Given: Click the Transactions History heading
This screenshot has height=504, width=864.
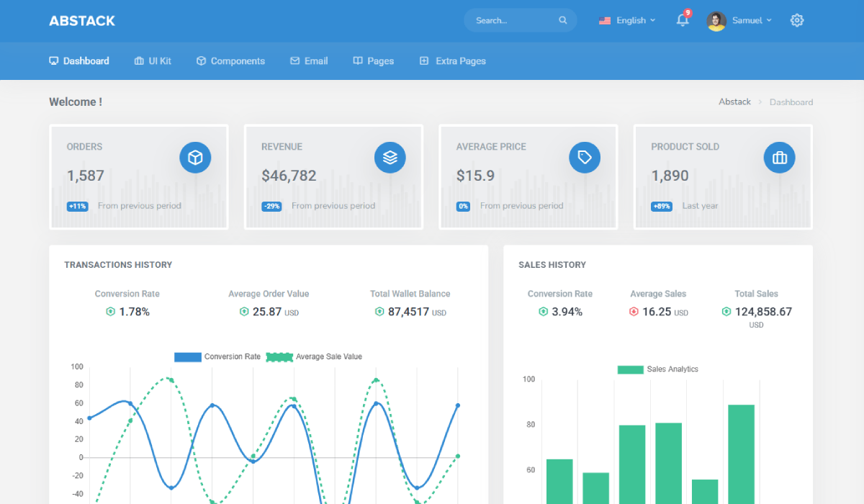Looking at the screenshot, I should [x=118, y=265].
